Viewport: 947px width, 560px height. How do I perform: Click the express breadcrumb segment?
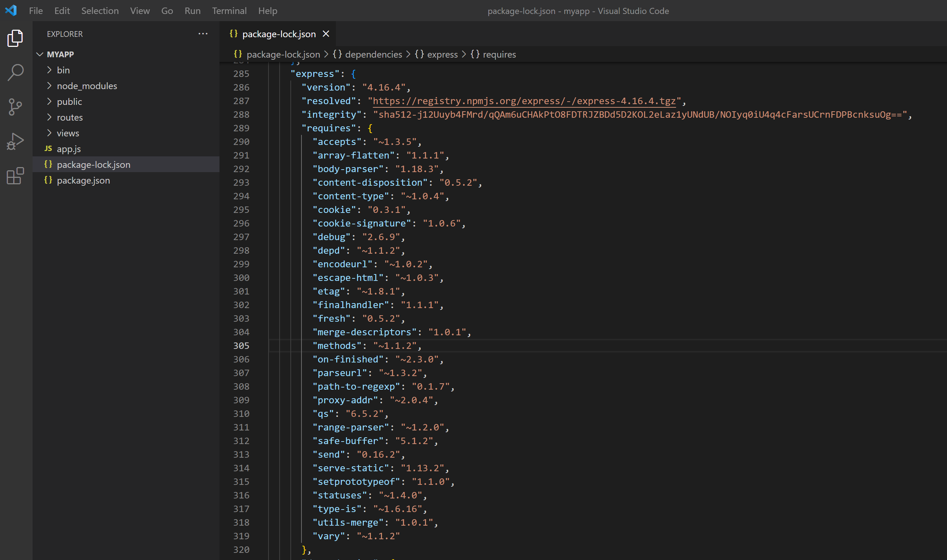[x=442, y=54]
